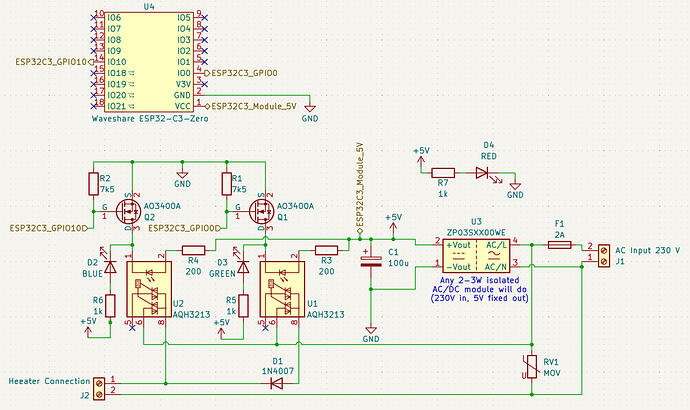Select the C1 100u capacitor symbol

tap(371, 261)
